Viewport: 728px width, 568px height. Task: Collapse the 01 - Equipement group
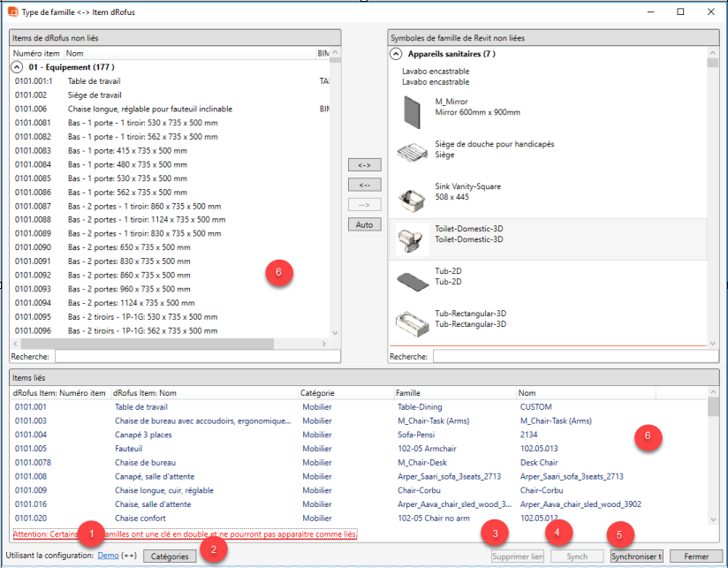[x=17, y=67]
